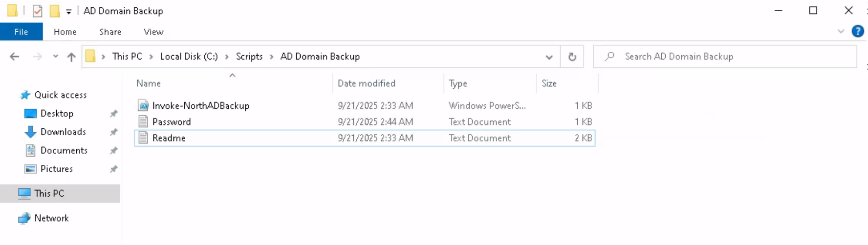Viewport: 868px width, 245px height.
Task: Click the Back navigation arrow
Action: pyautogui.click(x=15, y=57)
